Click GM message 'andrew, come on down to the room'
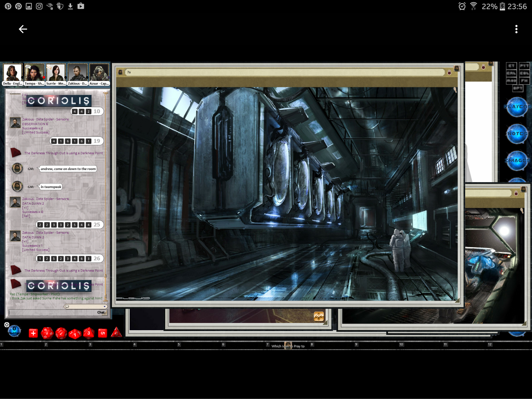Image resolution: width=532 pixels, height=399 pixels. 68,169
